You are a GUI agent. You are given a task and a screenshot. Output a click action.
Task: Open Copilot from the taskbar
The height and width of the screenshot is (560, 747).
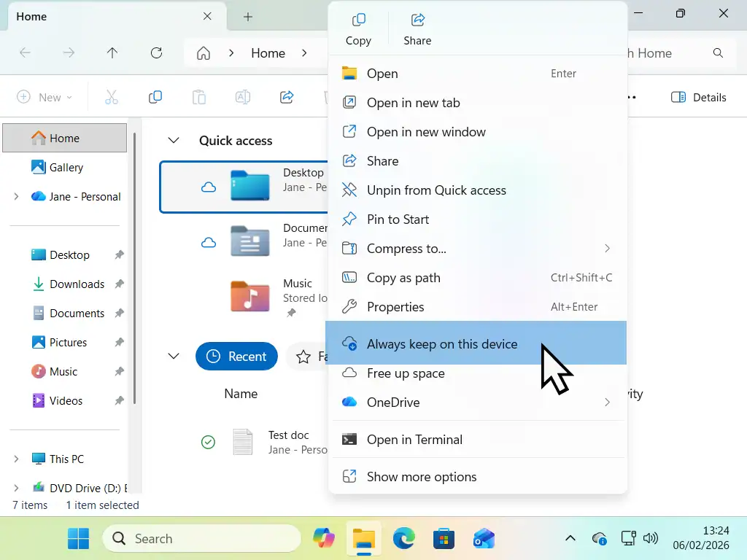pos(323,538)
